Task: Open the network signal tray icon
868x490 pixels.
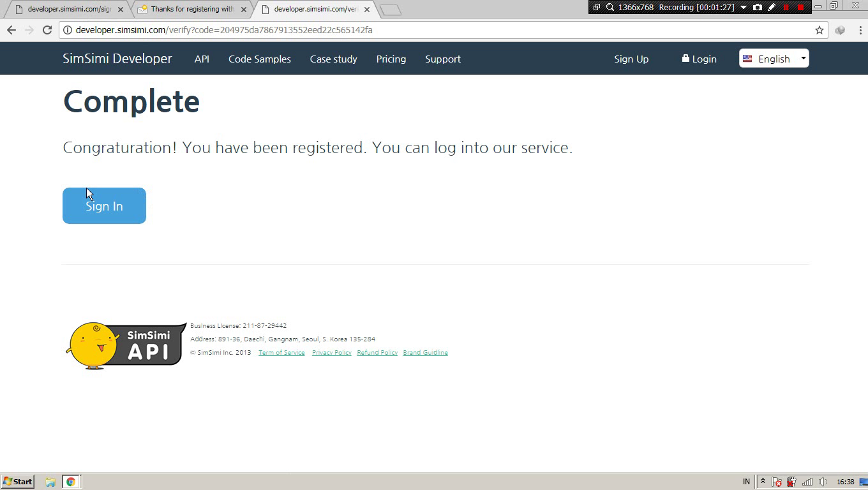Action: (x=807, y=482)
